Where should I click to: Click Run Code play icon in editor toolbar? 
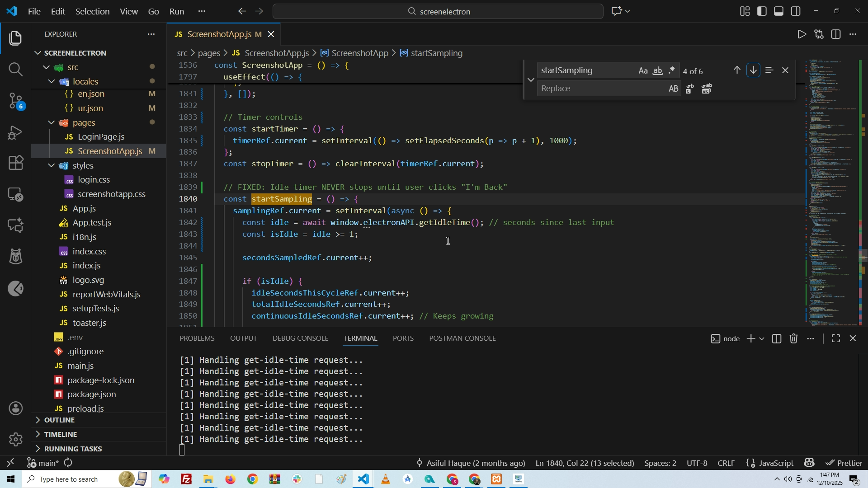(802, 34)
